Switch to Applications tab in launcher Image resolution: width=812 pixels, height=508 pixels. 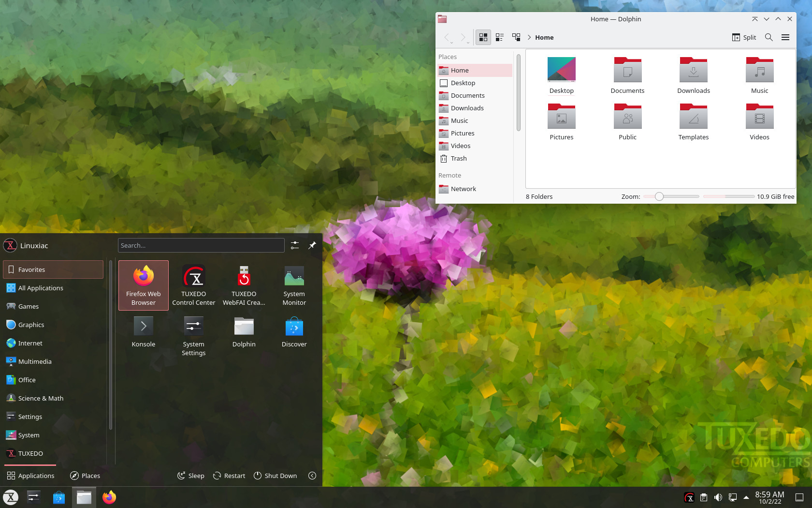pyautogui.click(x=30, y=476)
